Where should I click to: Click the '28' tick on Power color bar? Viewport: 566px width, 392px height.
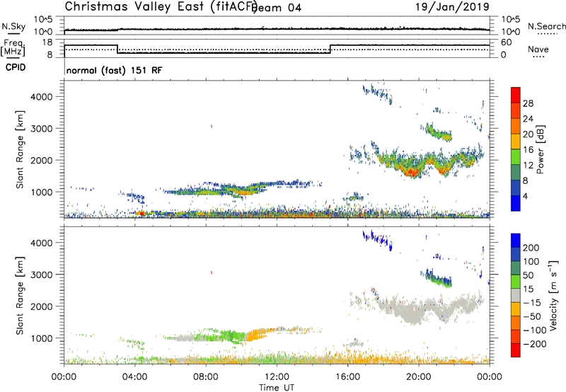[528, 103]
